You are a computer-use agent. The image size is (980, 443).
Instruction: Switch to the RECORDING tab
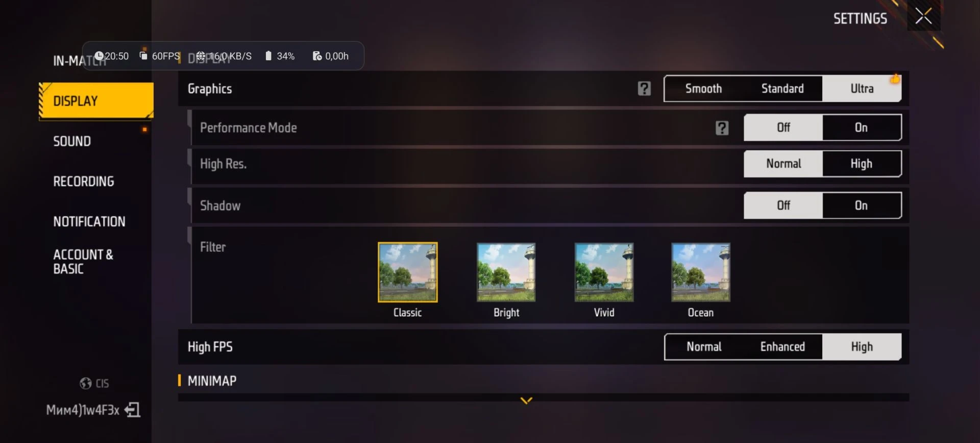coord(84,181)
